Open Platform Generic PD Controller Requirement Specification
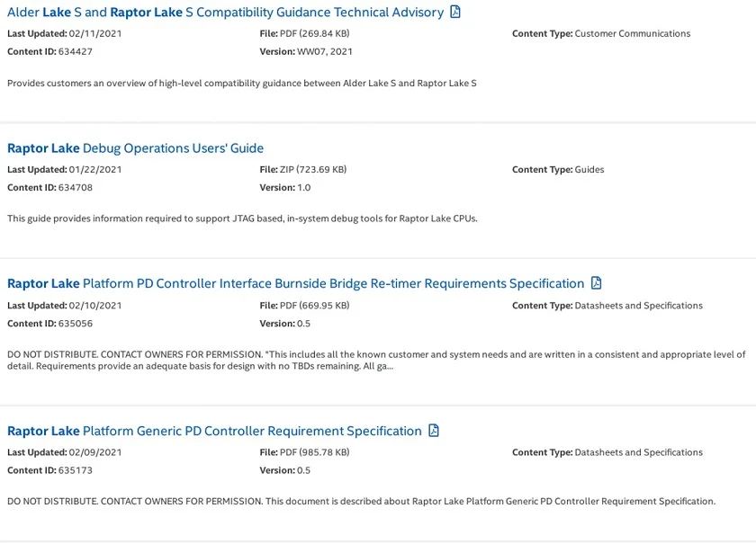756x544 pixels. (x=214, y=431)
